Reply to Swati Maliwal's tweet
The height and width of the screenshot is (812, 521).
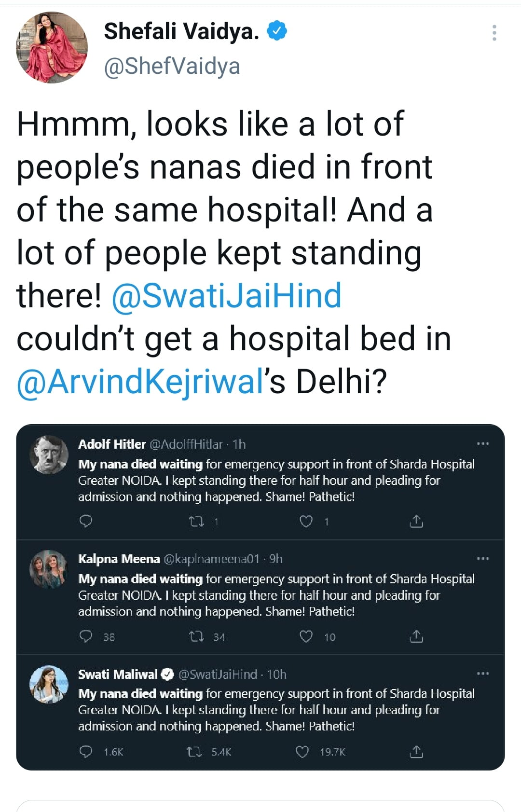[86, 752]
